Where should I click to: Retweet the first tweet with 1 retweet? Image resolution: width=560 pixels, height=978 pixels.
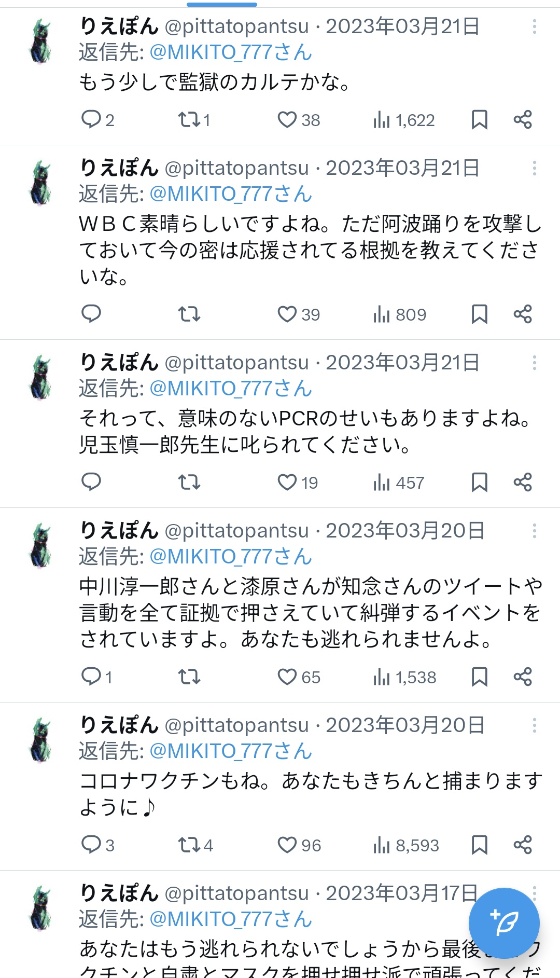pyautogui.click(x=189, y=120)
